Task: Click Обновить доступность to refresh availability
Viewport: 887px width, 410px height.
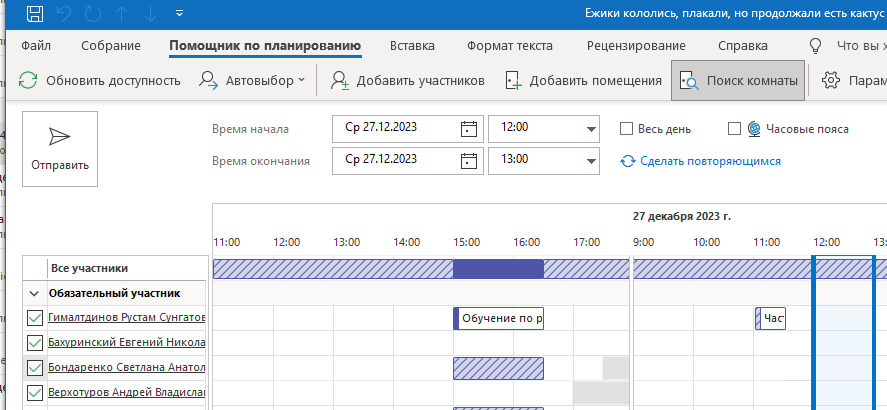Action: (x=99, y=80)
